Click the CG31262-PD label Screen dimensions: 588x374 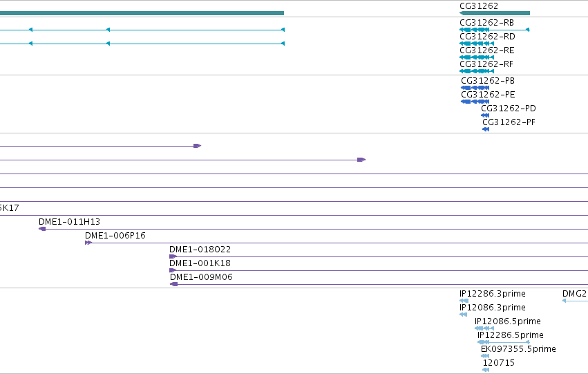coord(509,109)
